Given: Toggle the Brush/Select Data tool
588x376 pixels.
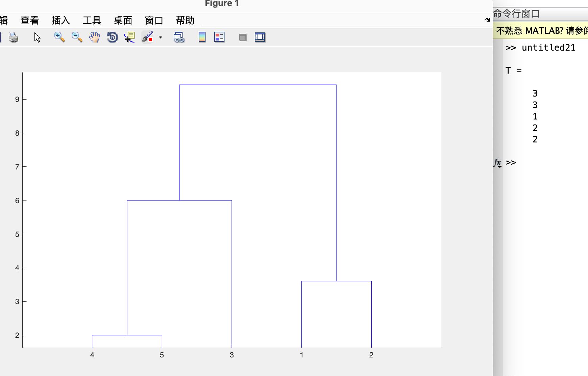Looking at the screenshot, I should (147, 37).
